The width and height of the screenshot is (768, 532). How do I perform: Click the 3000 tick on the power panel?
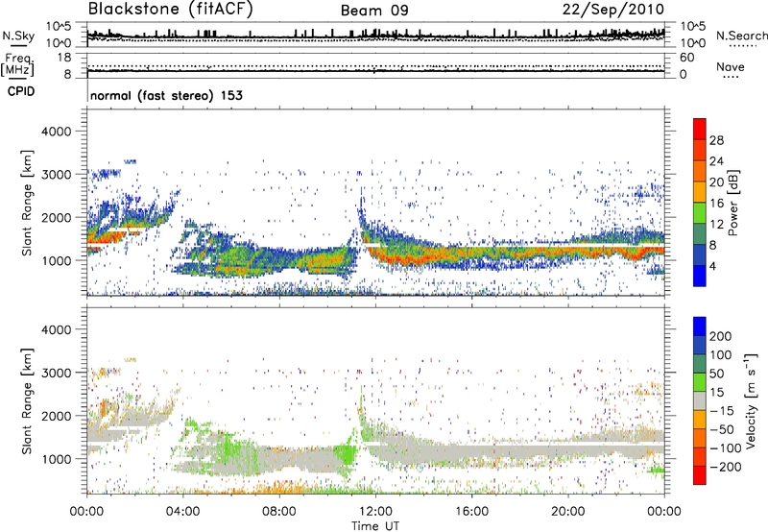pos(56,175)
